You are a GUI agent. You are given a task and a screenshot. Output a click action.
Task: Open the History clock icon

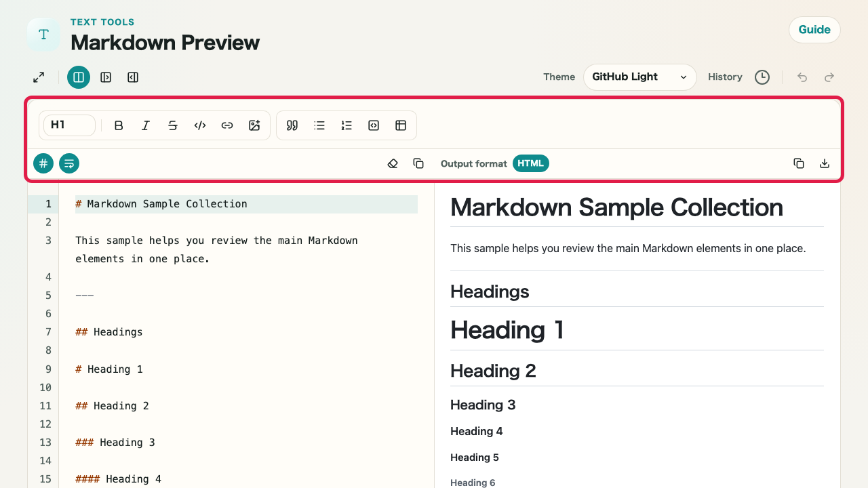pyautogui.click(x=762, y=77)
